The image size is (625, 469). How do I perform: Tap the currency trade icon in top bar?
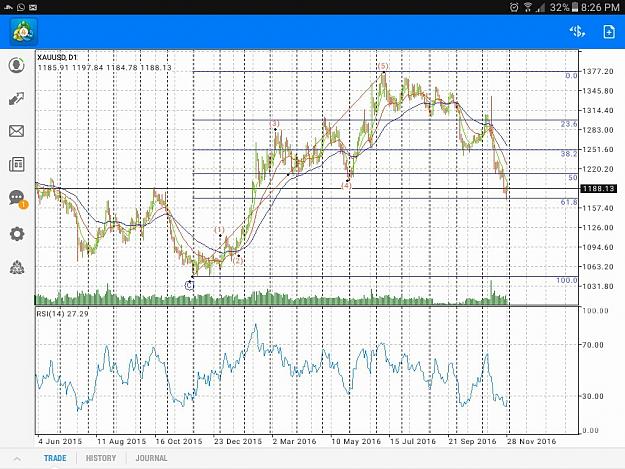coord(577,31)
